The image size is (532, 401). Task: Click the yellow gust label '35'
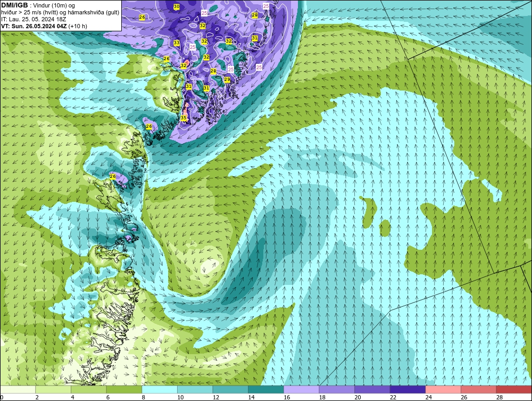[x=184, y=118]
